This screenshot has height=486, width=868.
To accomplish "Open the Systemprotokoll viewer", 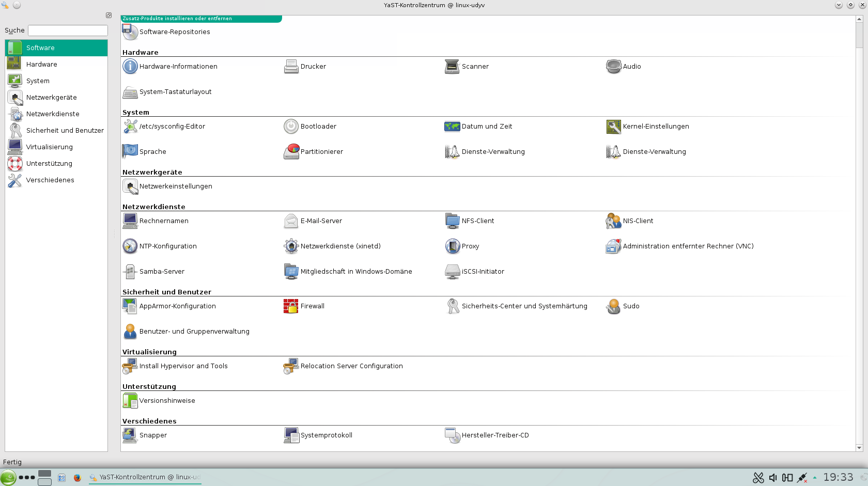I will pyautogui.click(x=326, y=435).
